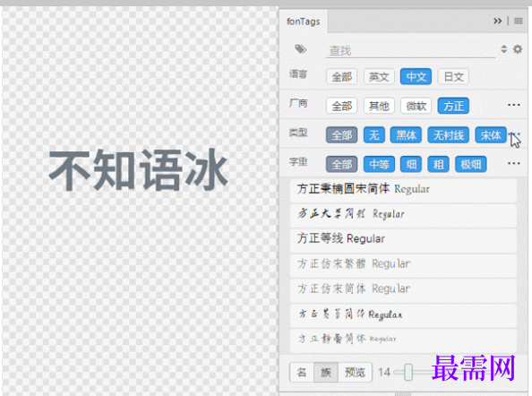
Task: Click the sort arrows icon near search
Action: pyautogui.click(x=504, y=49)
